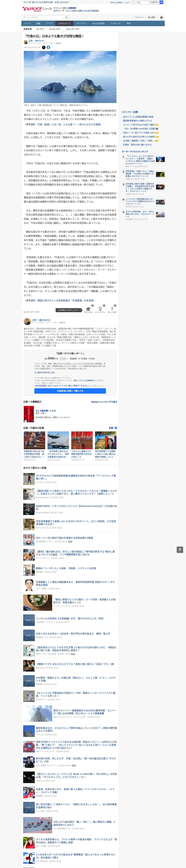This screenshot has width=186, height=868.
Task: Click the 記事に関する報告 report link
Action: (31, 312)
